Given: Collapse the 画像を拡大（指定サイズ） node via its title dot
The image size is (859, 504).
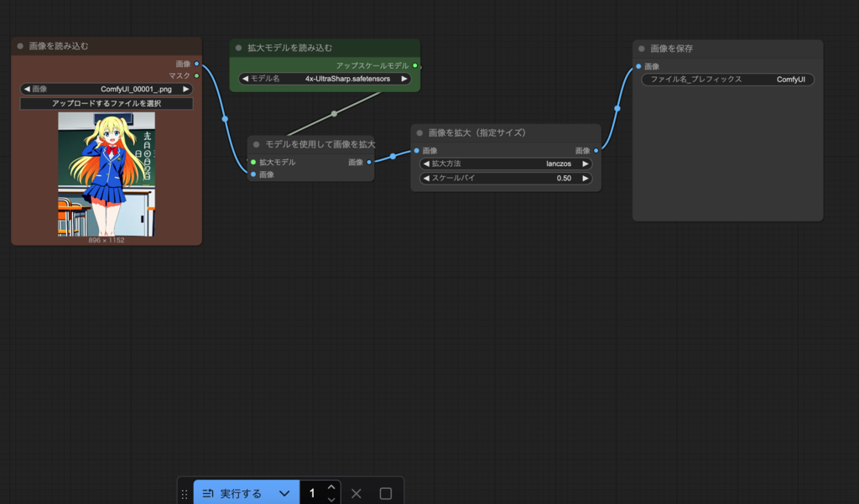Looking at the screenshot, I should 419,133.
